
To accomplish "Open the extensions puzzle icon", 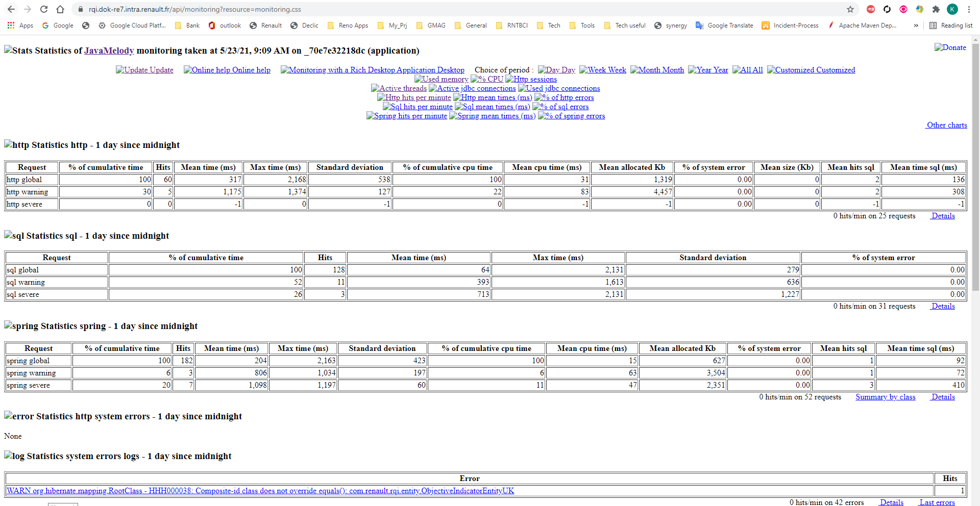I will pyautogui.click(x=936, y=9).
